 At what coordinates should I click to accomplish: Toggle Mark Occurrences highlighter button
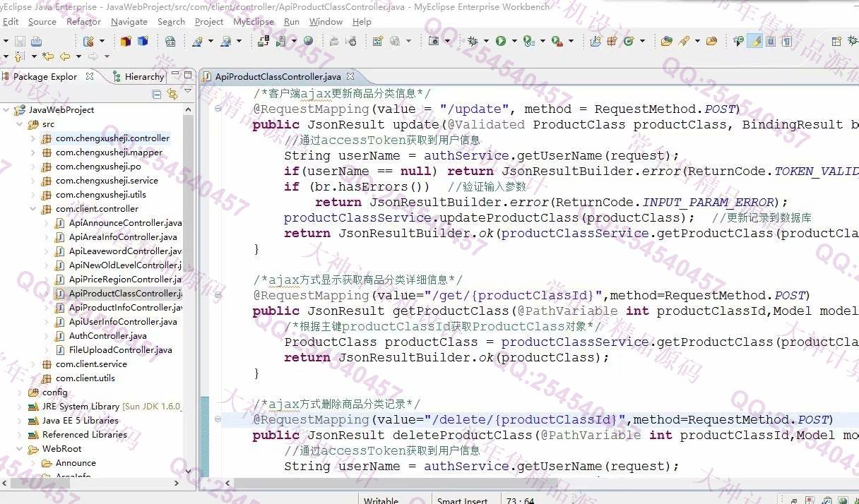pyautogui.click(x=754, y=41)
